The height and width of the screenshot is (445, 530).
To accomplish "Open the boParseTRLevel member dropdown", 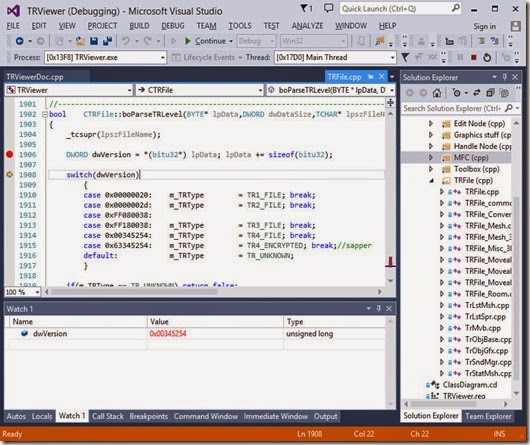I will click(x=392, y=90).
